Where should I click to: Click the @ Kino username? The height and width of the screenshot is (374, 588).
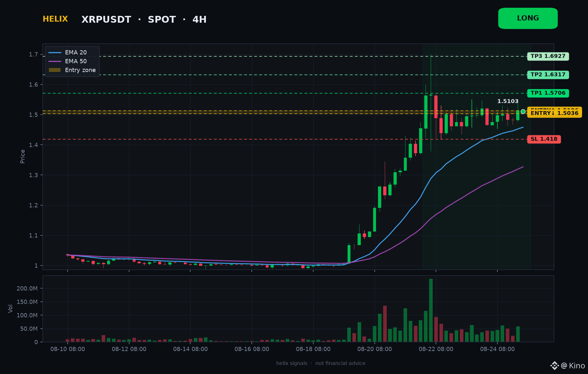[573, 366]
